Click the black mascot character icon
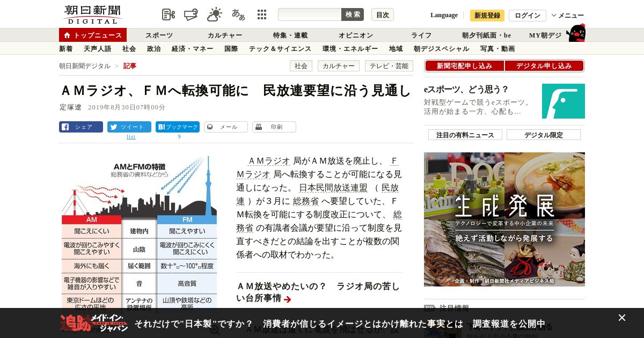 coord(576,33)
